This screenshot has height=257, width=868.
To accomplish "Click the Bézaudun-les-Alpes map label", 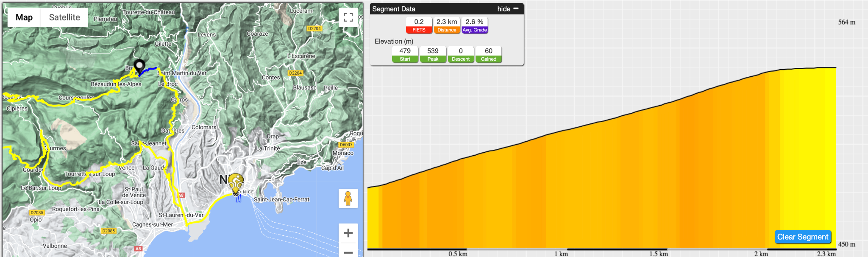I will (116, 84).
